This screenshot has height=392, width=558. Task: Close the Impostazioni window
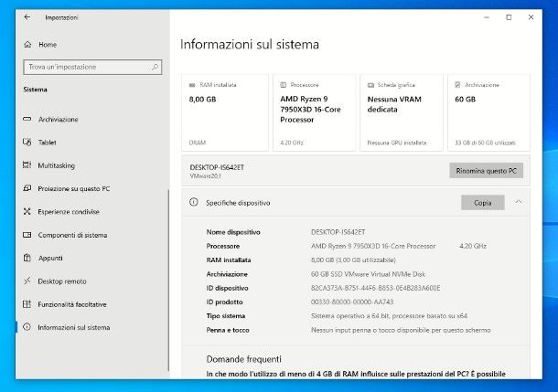(531, 17)
